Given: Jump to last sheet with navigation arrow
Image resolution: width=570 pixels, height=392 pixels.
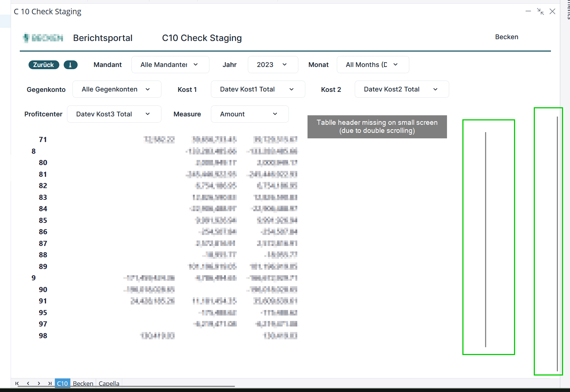Looking at the screenshot, I should (x=49, y=383).
